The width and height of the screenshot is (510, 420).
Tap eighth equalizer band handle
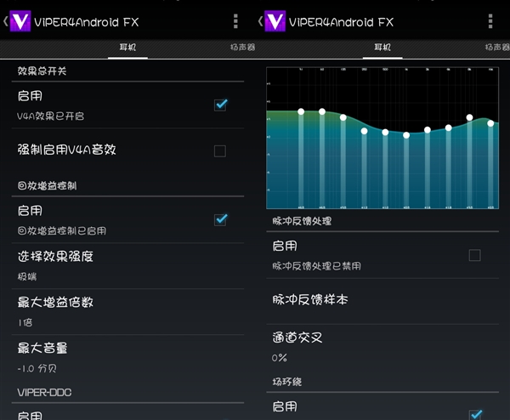449,128
